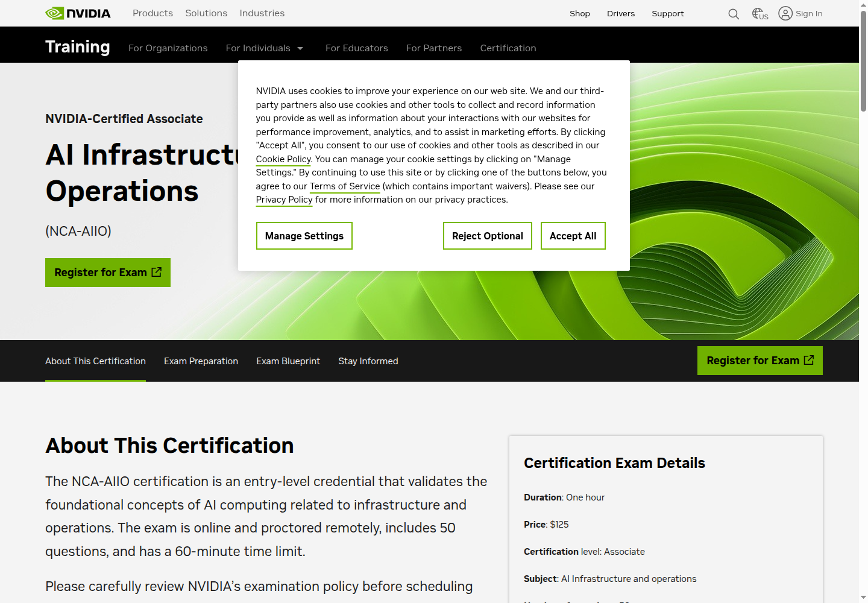This screenshot has height=603, width=868.
Task: Switch to About This Certification tab
Action: pyautogui.click(x=95, y=361)
